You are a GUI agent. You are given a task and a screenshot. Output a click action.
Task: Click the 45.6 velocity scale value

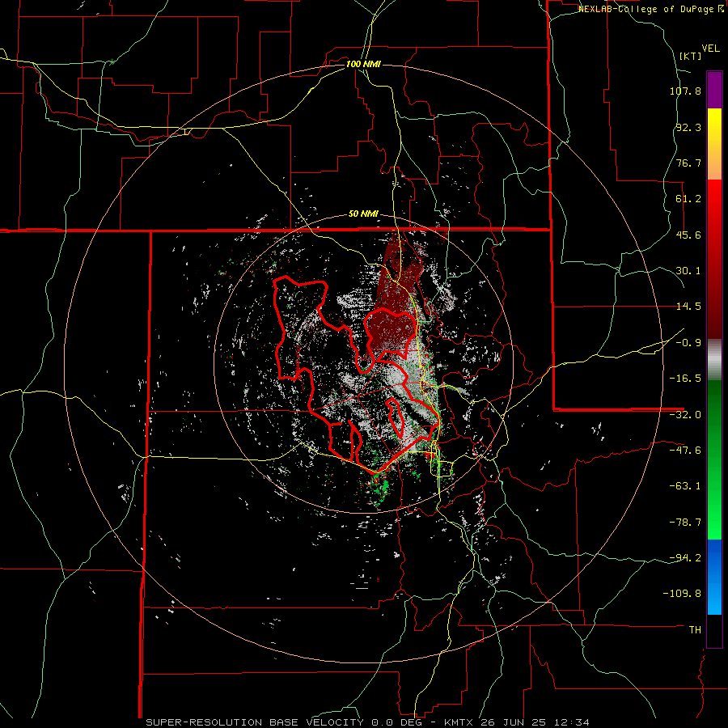point(688,235)
